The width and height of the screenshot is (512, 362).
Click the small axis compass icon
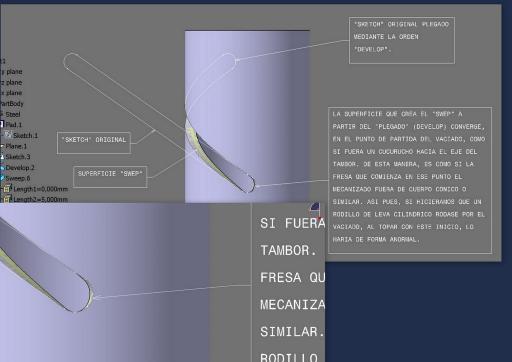click(x=315, y=208)
